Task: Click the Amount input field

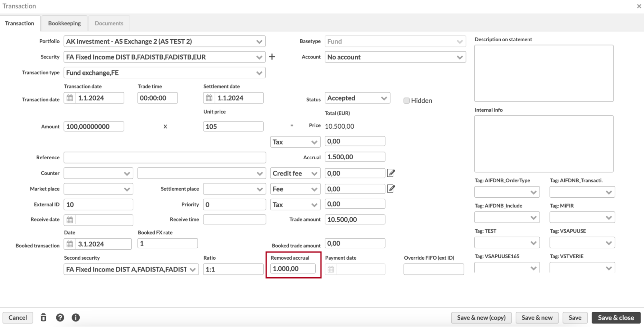Action: (x=94, y=126)
